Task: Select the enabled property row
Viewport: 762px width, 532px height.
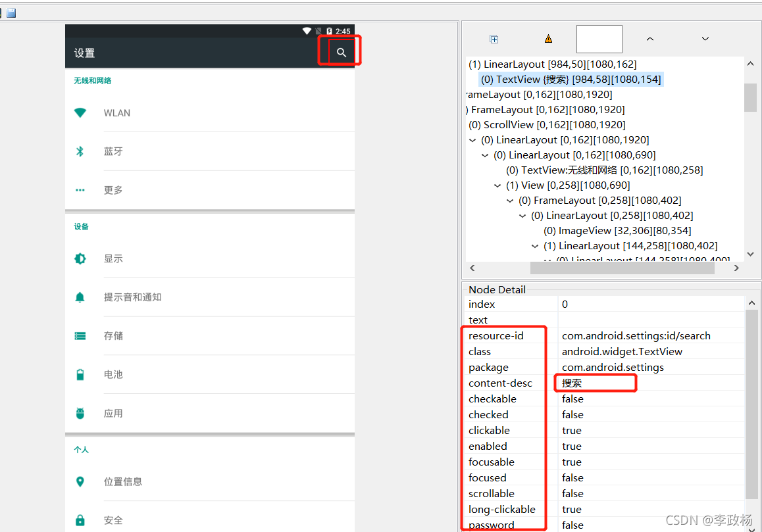Action: click(604, 446)
